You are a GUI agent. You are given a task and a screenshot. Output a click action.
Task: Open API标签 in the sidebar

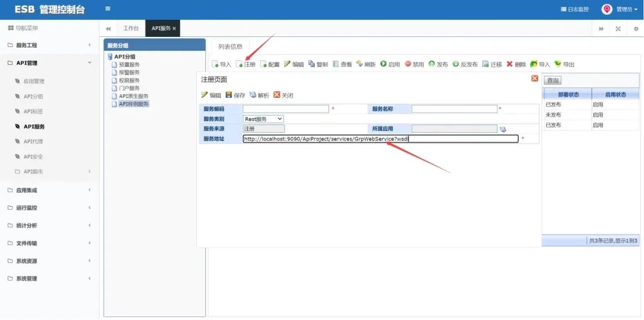coord(33,111)
